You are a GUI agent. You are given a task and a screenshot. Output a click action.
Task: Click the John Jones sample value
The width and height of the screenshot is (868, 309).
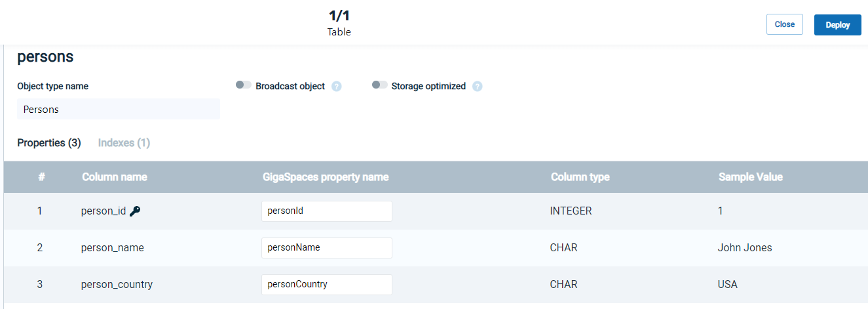[745, 248]
